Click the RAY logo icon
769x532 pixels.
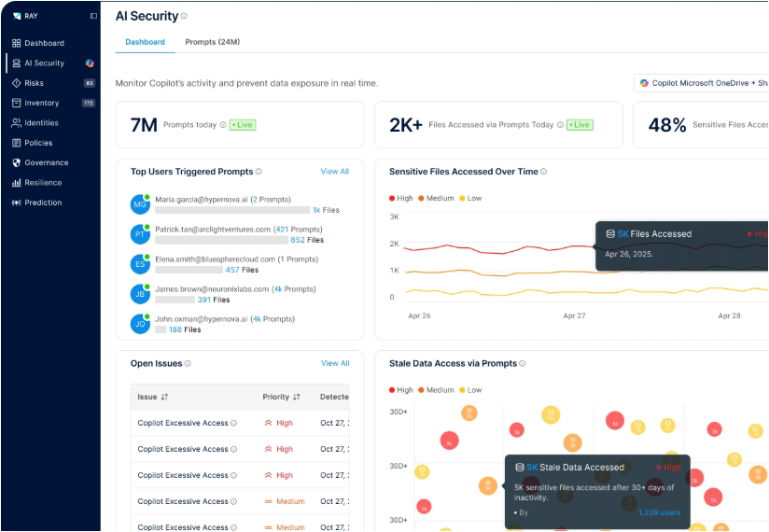pos(17,16)
